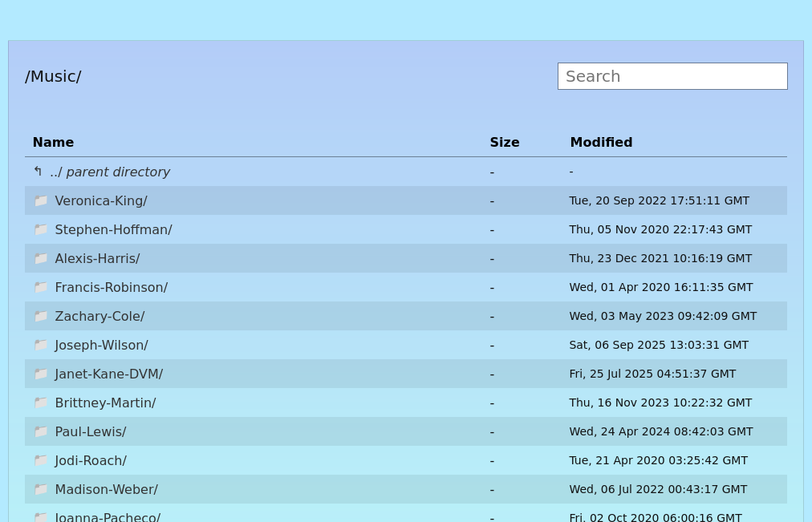Sort listing by Name column header
This screenshot has height=522, width=812.
[53, 142]
